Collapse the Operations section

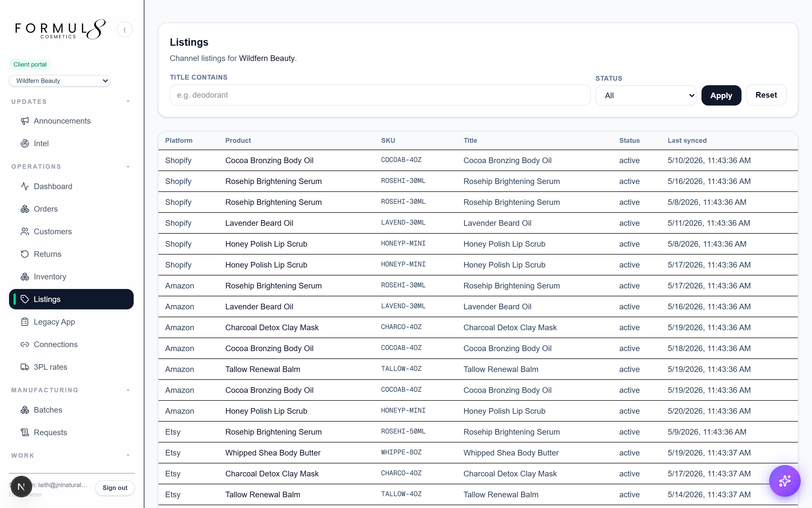click(128, 167)
